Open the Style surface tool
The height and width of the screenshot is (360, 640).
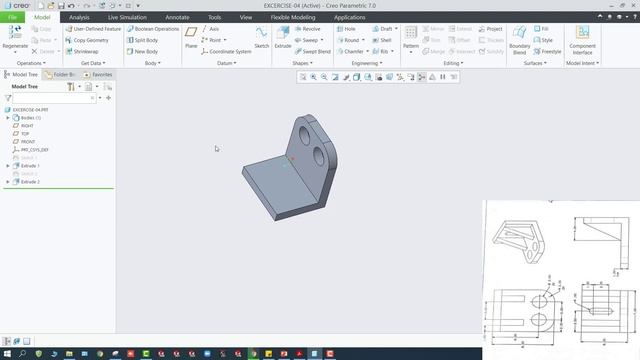[543, 40]
